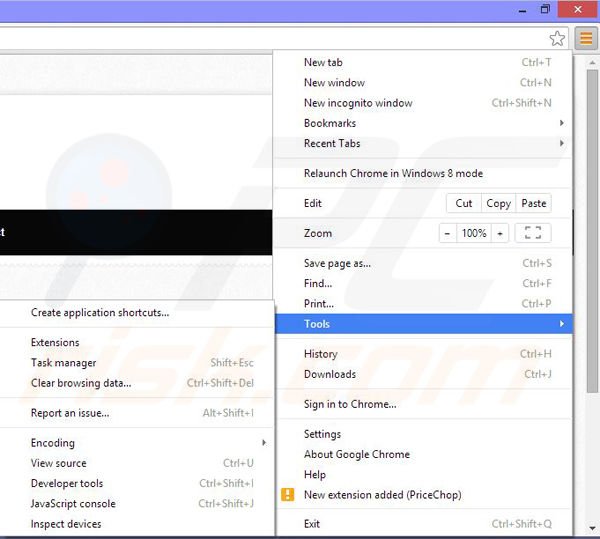Select Inspect devices
Screen dimensions: 600x539
(137, 524)
